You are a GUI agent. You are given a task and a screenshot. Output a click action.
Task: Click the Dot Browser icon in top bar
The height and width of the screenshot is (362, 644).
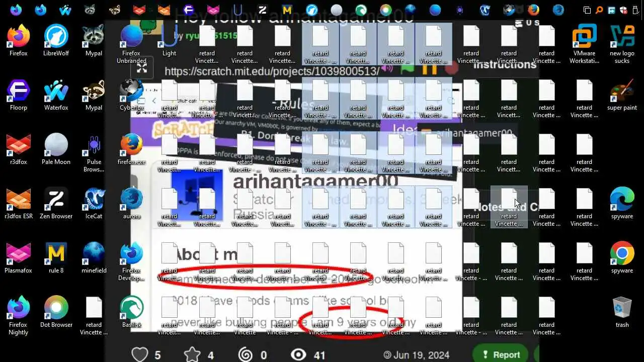[x=386, y=10]
